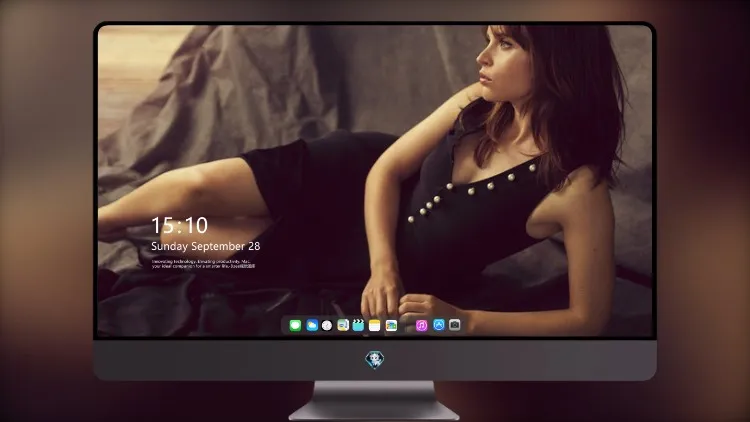
Task: Click the logo badge on the monitor chin
Action: (x=375, y=360)
